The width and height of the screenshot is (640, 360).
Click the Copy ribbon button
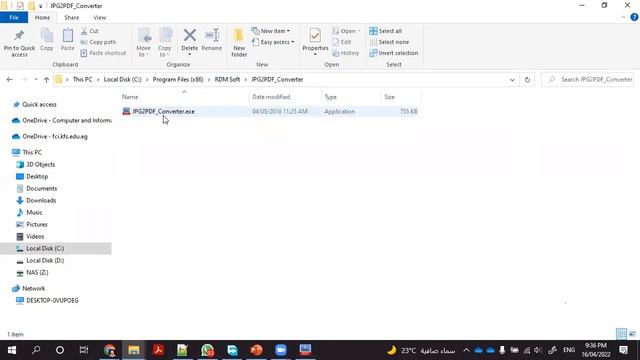tap(47, 40)
